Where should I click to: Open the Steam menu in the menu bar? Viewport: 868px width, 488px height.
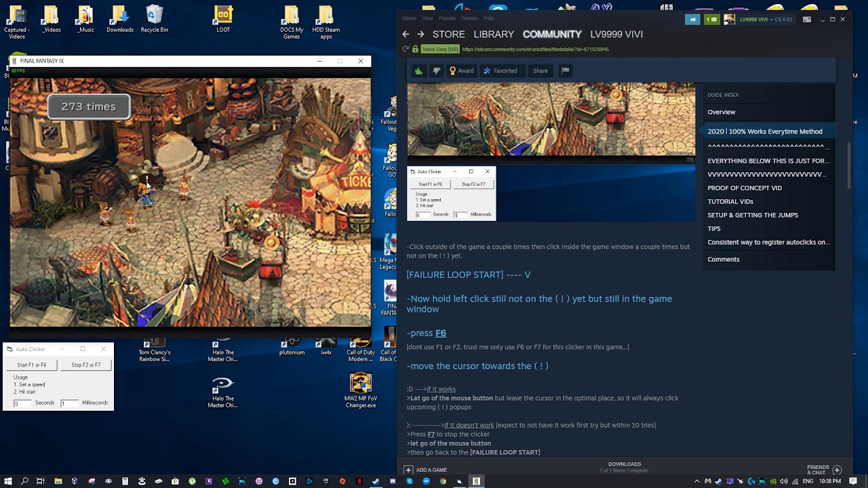click(x=409, y=18)
